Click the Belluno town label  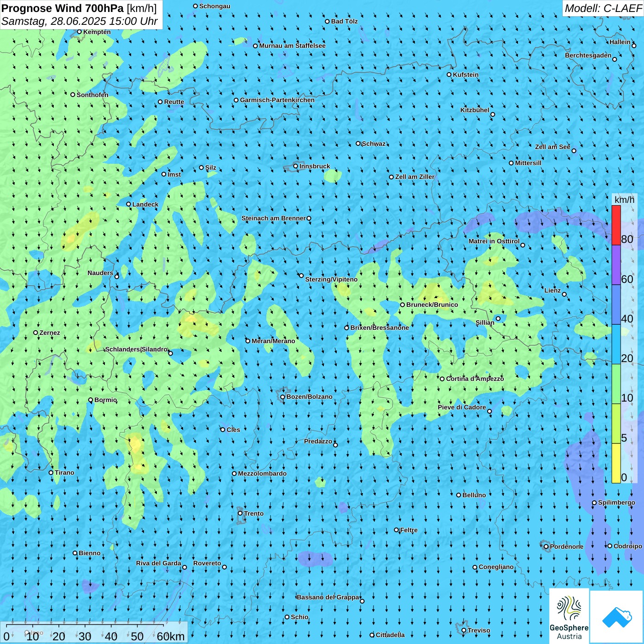474,495
